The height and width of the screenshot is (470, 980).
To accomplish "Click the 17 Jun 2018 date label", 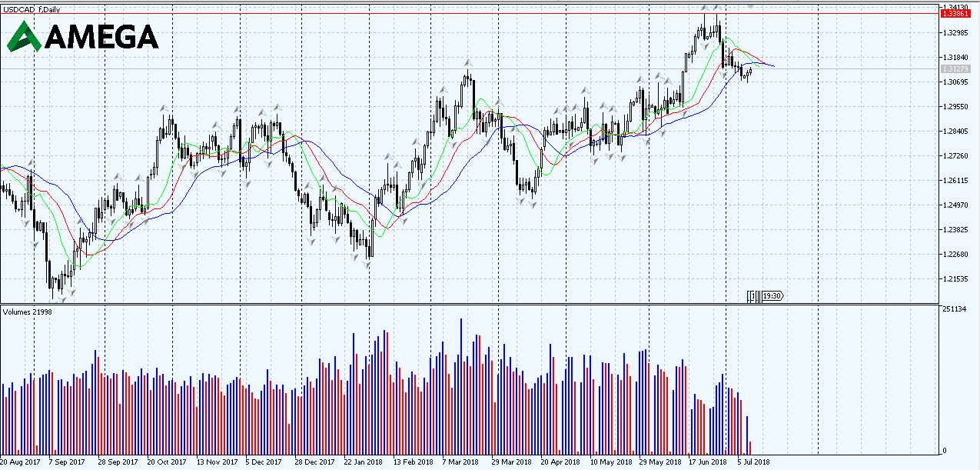I will tap(707, 462).
